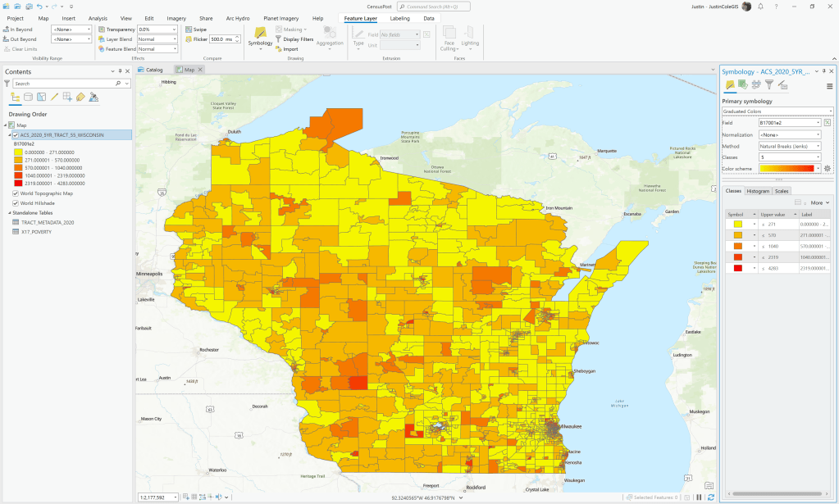Open the field expression button beside Field
The width and height of the screenshot is (839, 504).
point(828,123)
